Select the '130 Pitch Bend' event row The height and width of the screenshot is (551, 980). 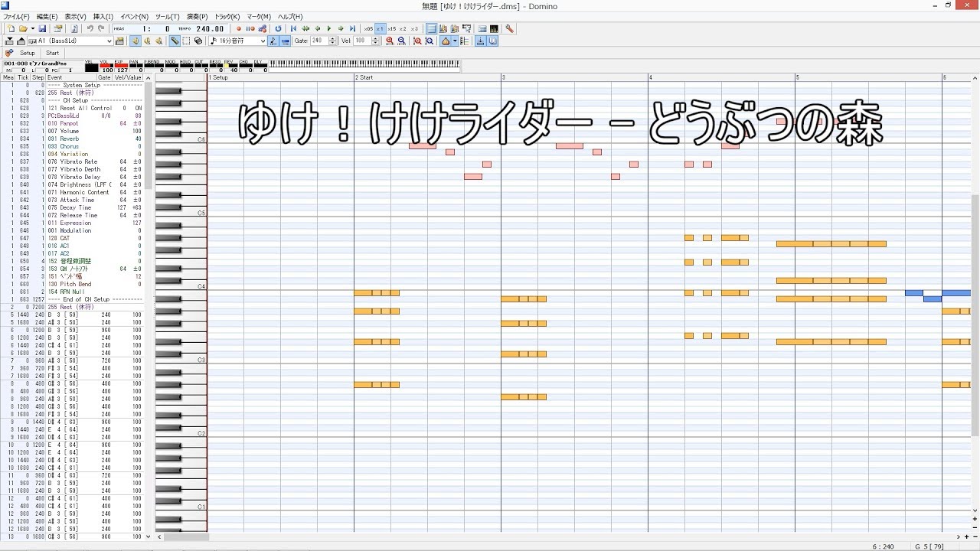pos(73,284)
